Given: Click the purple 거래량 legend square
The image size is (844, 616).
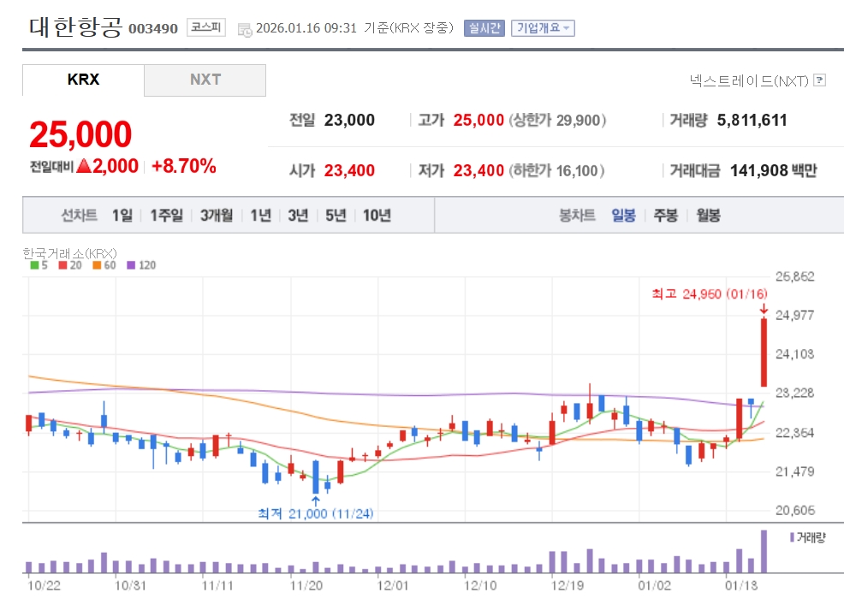Looking at the screenshot, I should click(x=790, y=537).
